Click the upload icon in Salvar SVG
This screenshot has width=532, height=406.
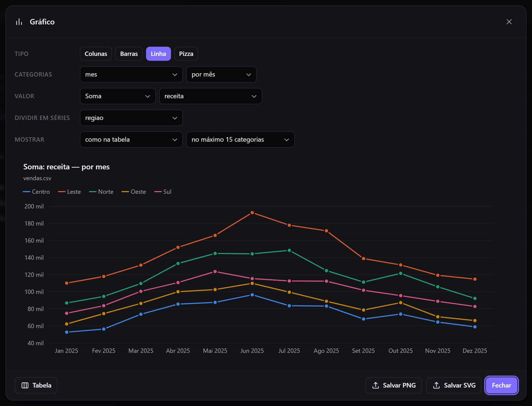point(436,385)
